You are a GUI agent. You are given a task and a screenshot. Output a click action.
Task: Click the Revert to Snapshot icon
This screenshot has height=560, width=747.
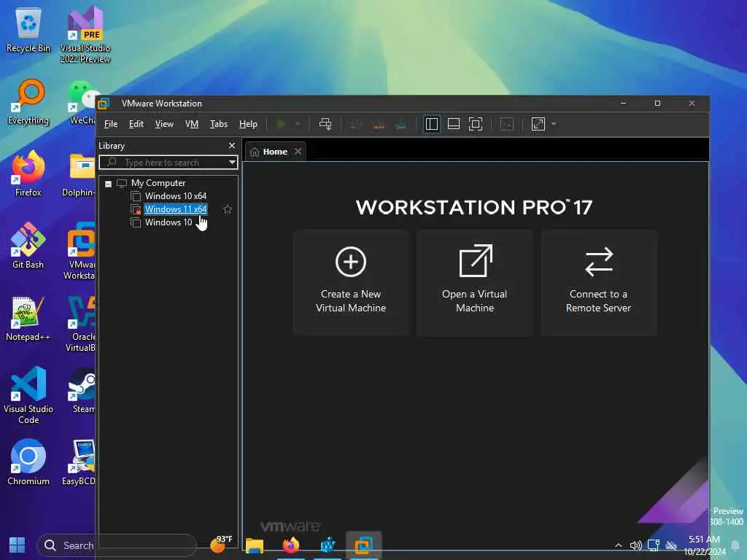tap(379, 125)
